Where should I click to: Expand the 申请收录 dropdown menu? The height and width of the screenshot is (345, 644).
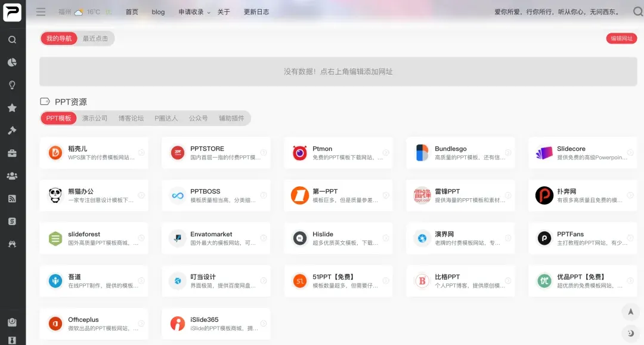coord(194,12)
